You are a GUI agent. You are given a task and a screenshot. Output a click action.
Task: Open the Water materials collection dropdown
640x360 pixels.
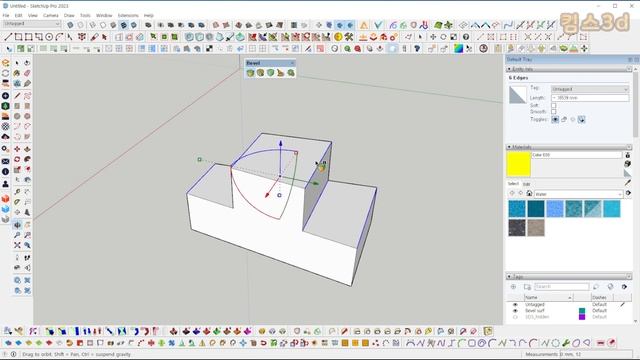coord(578,194)
